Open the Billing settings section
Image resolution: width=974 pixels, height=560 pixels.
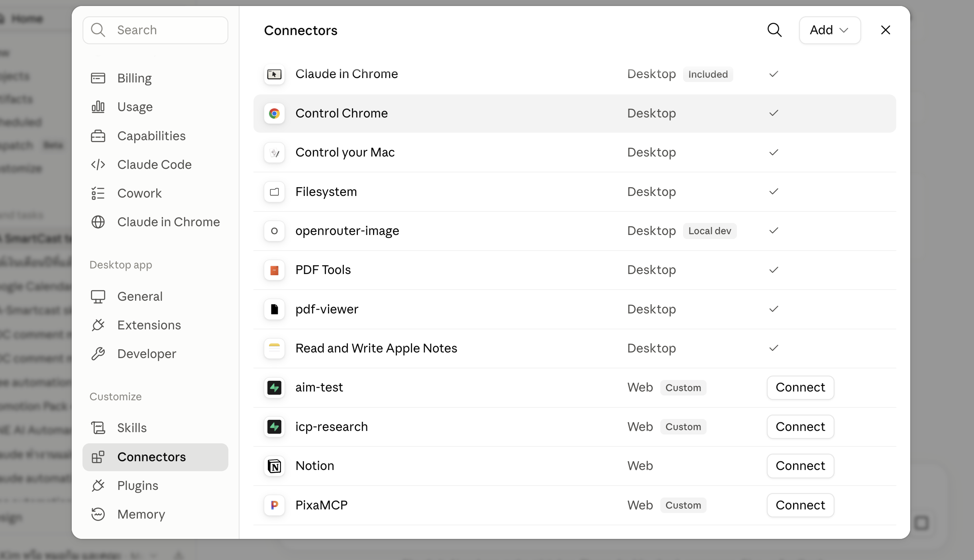155,78
